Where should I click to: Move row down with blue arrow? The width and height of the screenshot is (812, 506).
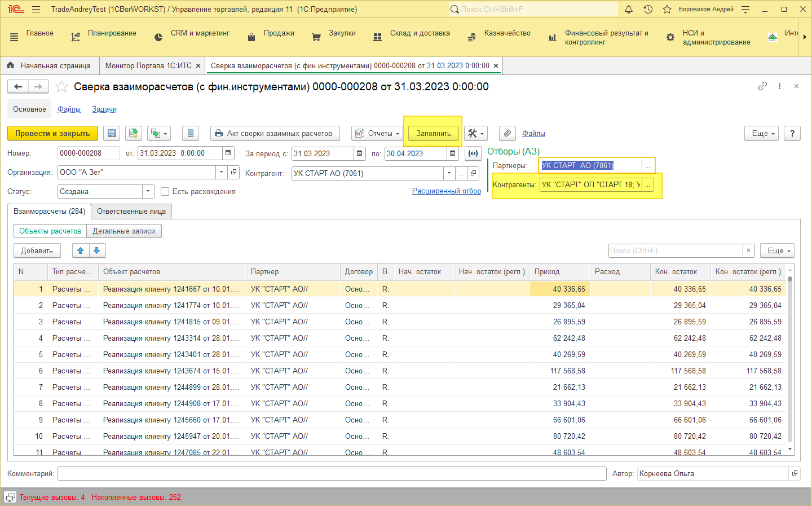pos(97,250)
